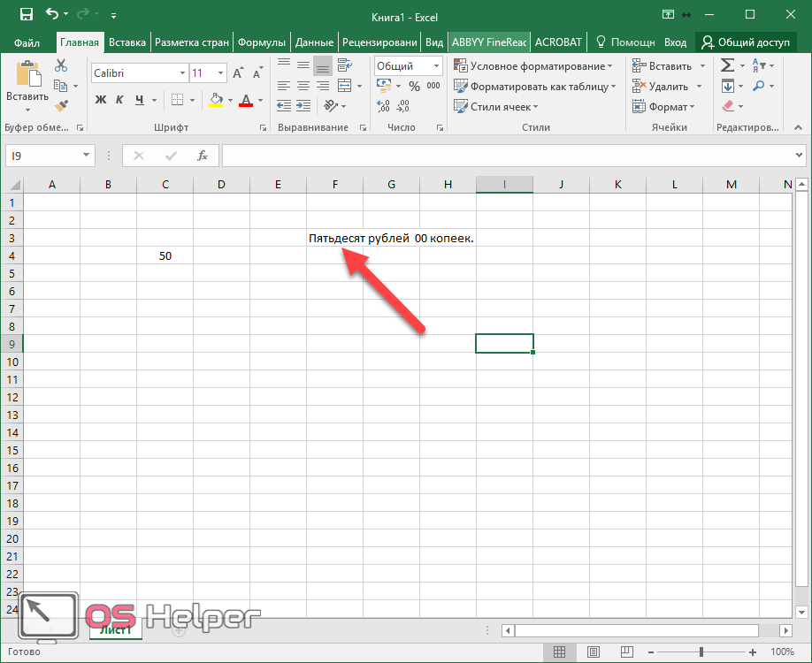
Task: Click the center align text icon
Action: coord(303,86)
